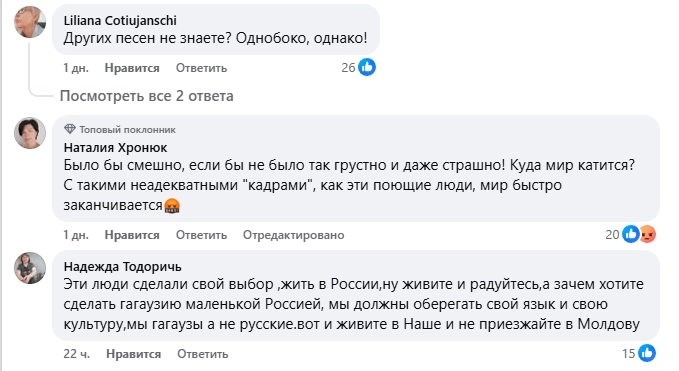Open Надежда Тодорич's avatar photo
The image size is (679, 371).
(30, 268)
